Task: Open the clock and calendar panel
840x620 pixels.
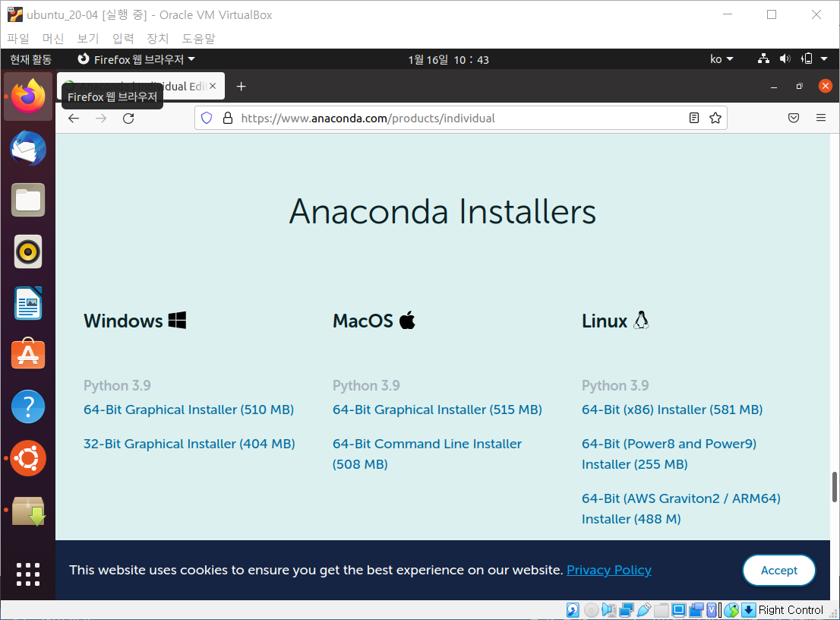Action: (448, 59)
